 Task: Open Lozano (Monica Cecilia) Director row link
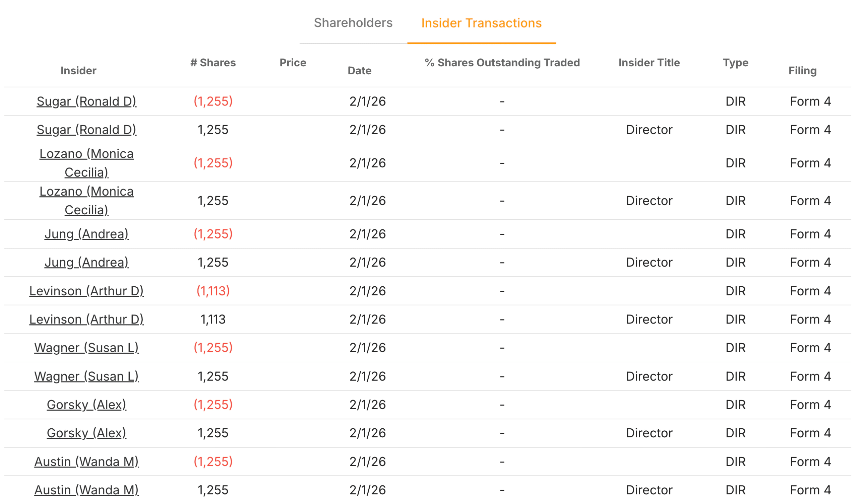86,201
